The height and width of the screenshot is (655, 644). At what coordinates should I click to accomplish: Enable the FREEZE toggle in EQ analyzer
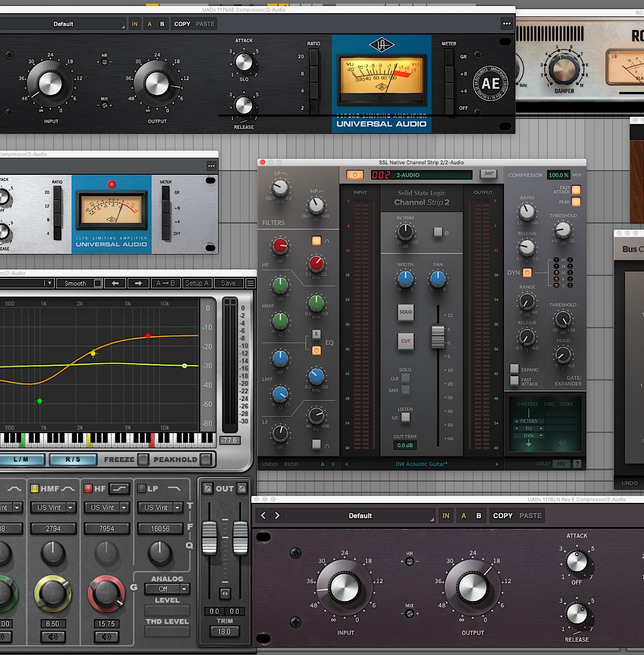[143, 460]
